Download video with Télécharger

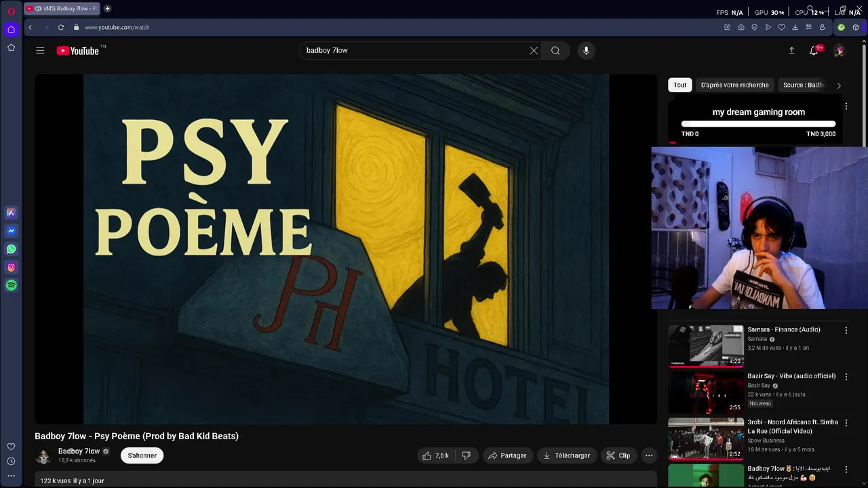pyautogui.click(x=567, y=455)
